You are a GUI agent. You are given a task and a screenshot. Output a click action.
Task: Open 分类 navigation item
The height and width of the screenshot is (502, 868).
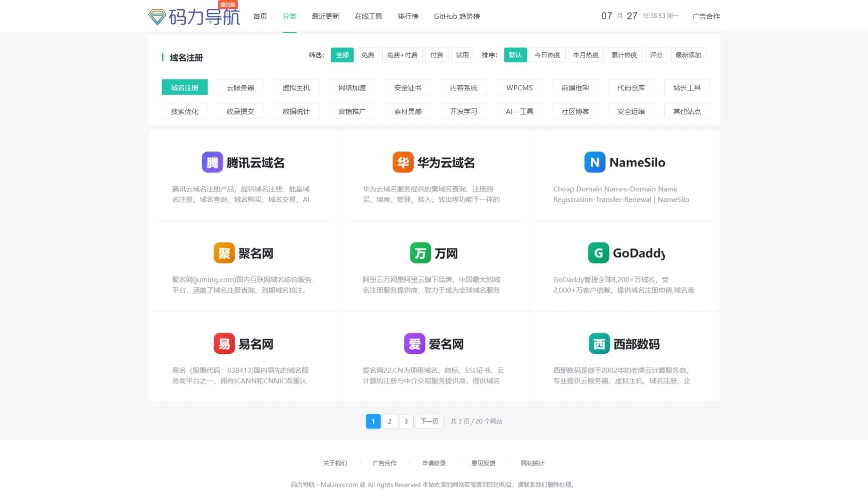(289, 16)
